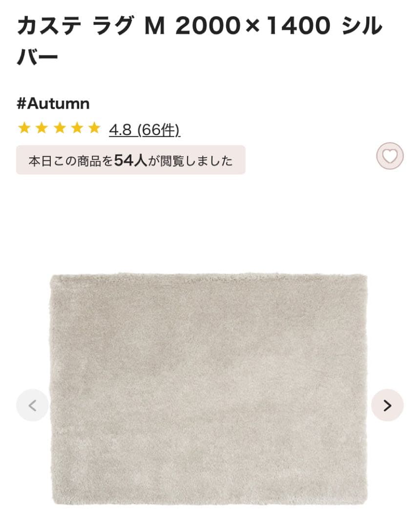The image size is (420, 528).
Task: Click the が閲覧しました text in the banner
Action: pos(190,161)
